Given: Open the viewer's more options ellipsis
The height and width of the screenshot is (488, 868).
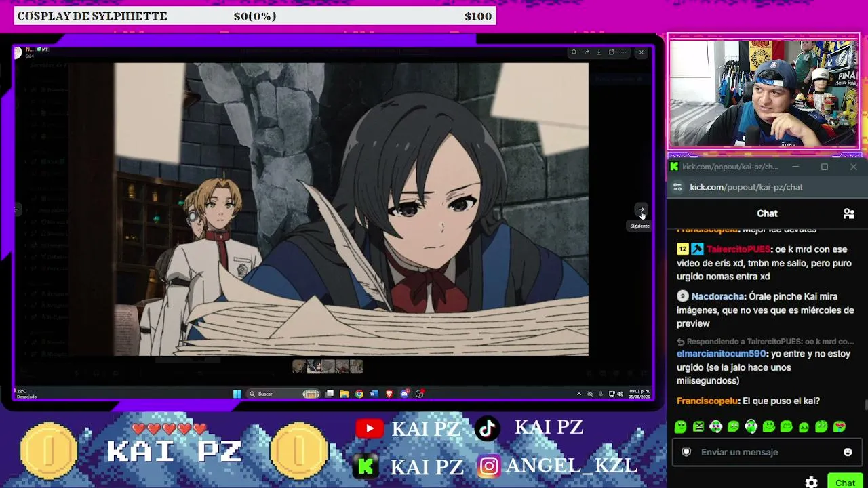Looking at the screenshot, I should (x=624, y=52).
